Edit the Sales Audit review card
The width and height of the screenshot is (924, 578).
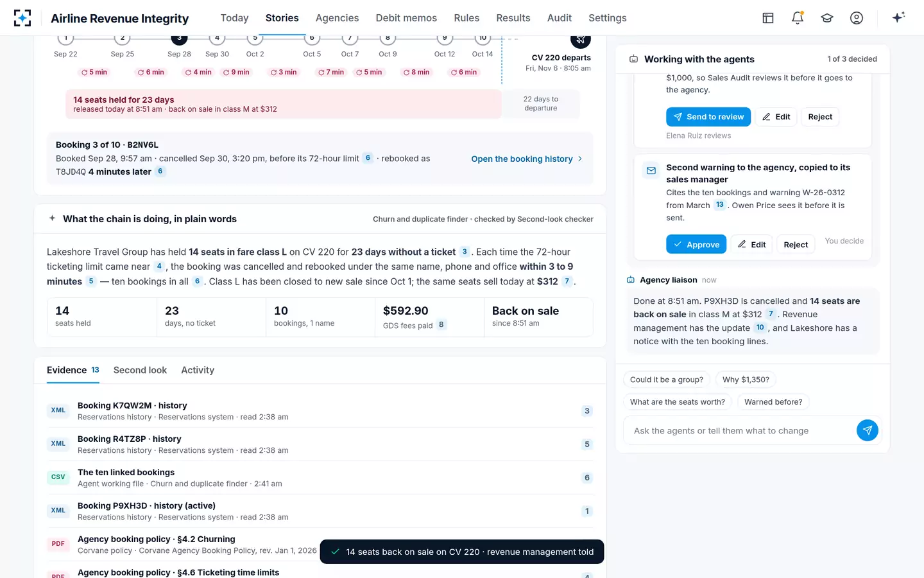pyautogui.click(x=776, y=117)
